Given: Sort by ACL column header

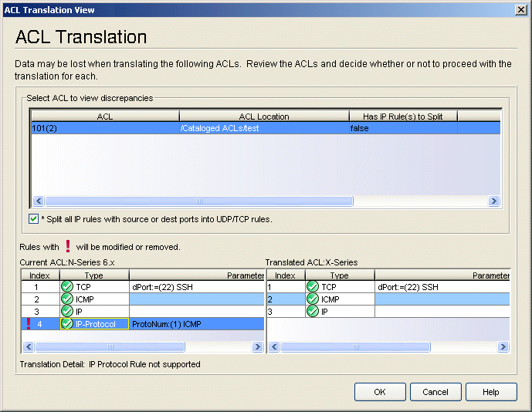Looking at the screenshot, I should 105,117.
